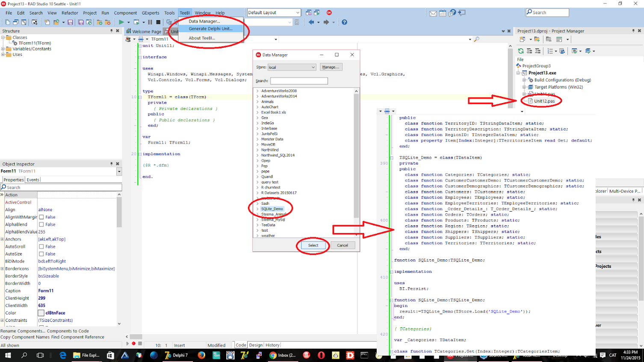644x362 pixels.
Task: Click the Save file floppy icon
Action: (x=70, y=22)
